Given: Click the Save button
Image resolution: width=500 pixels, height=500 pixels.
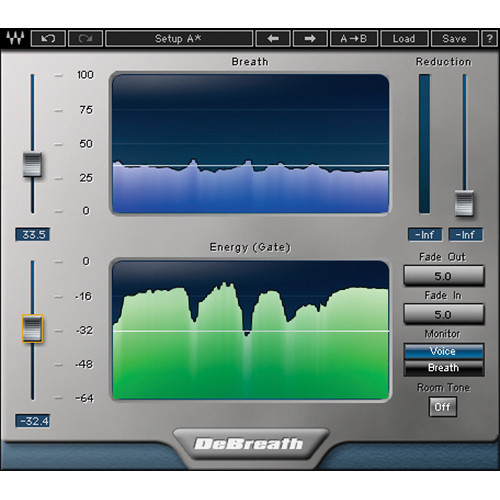Looking at the screenshot, I should tap(454, 38).
